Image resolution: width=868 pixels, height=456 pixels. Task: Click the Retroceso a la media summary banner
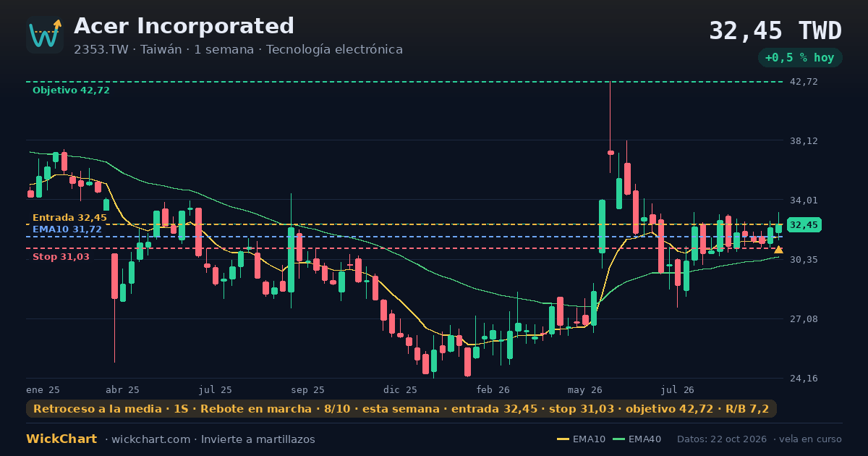pos(401,409)
